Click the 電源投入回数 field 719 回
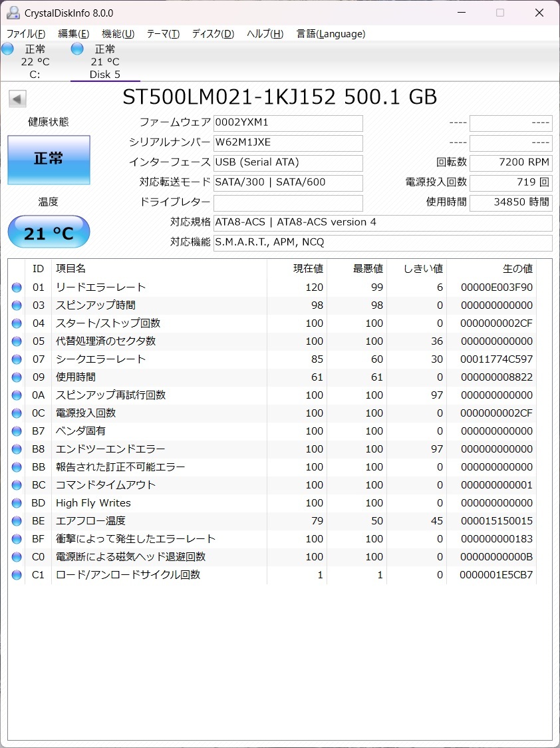Viewport: 560px width, 748px height. [x=511, y=183]
